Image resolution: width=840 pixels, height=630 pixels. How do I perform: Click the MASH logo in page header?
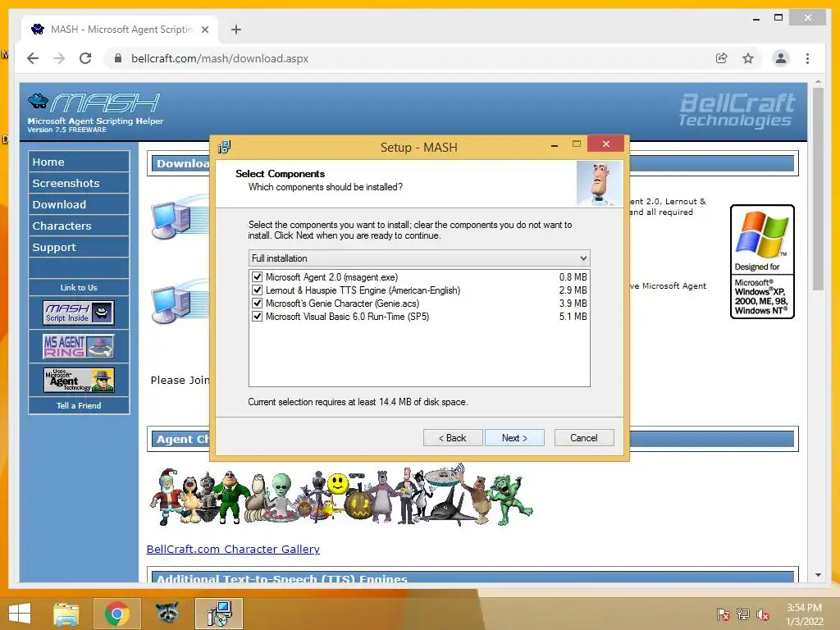(95, 112)
